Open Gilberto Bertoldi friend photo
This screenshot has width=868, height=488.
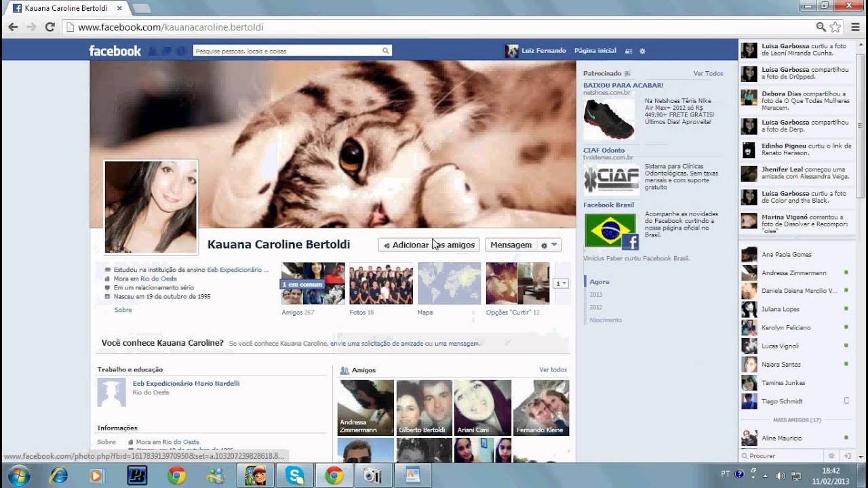[425, 407]
